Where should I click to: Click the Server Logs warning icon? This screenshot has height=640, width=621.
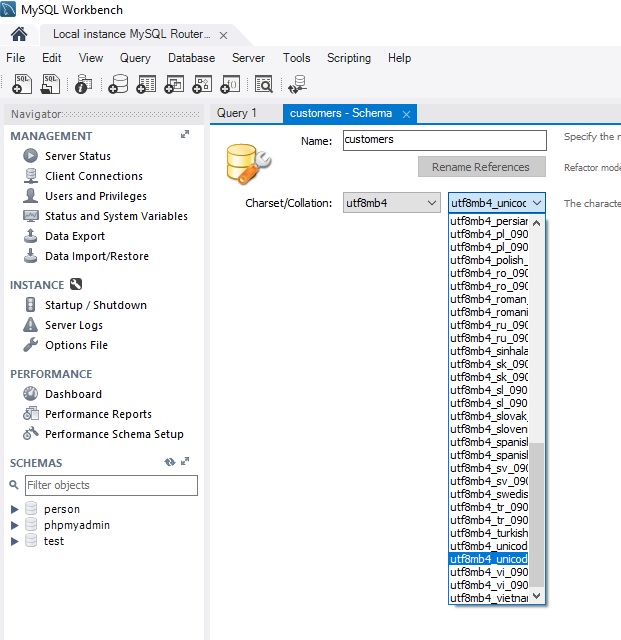30,324
